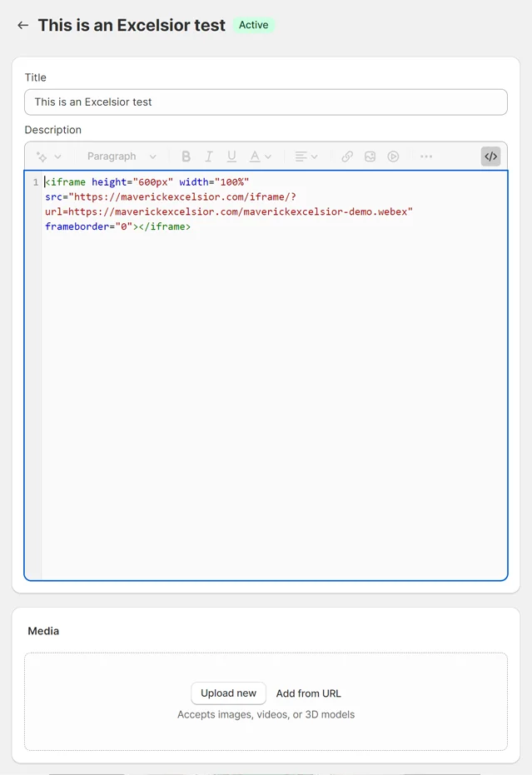Click the Description label
The height and width of the screenshot is (775, 532).
53,130
